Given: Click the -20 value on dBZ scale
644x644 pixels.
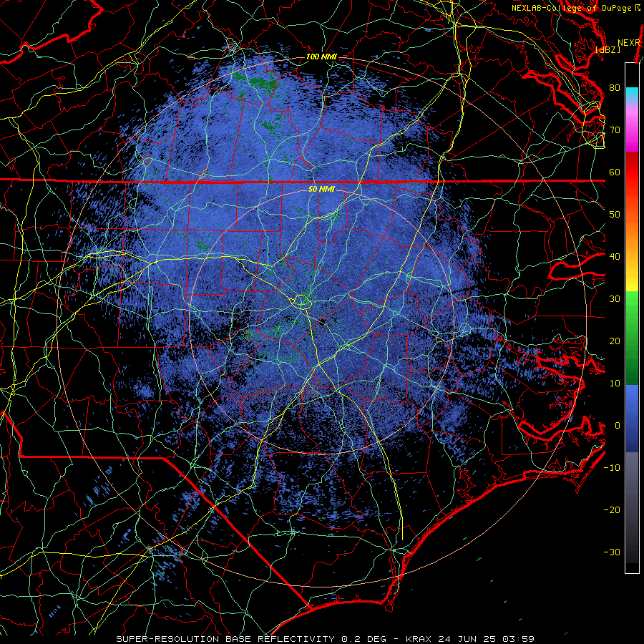Looking at the screenshot, I should 612,510.
